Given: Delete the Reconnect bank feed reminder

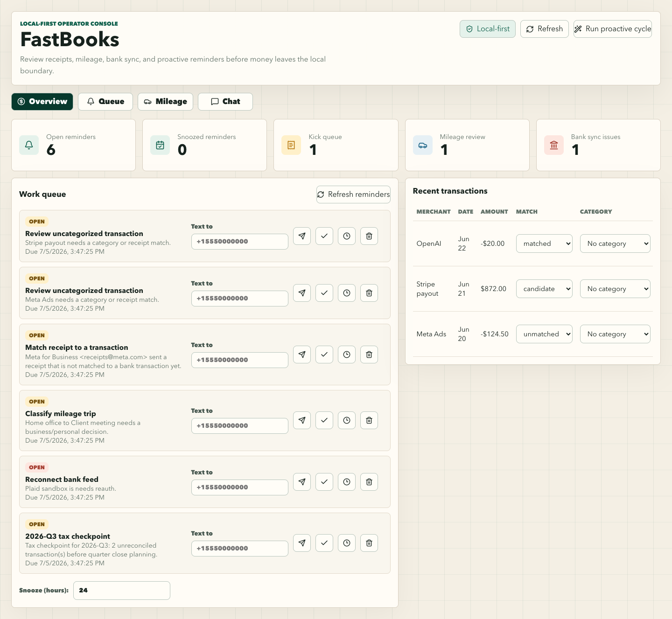Looking at the screenshot, I should [x=369, y=482].
